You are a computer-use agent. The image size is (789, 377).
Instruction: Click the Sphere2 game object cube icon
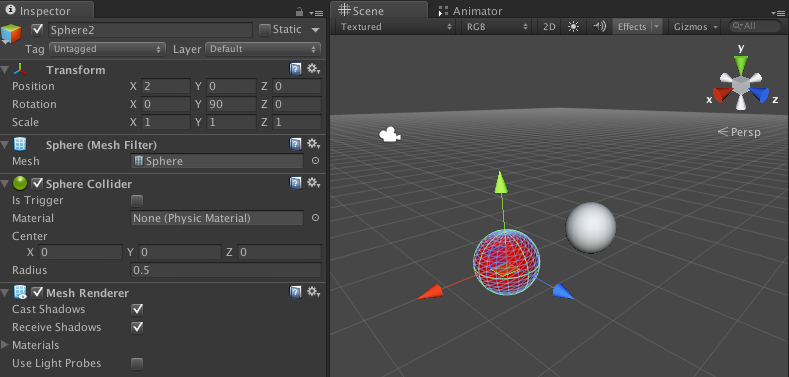click(x=11, y=33)
